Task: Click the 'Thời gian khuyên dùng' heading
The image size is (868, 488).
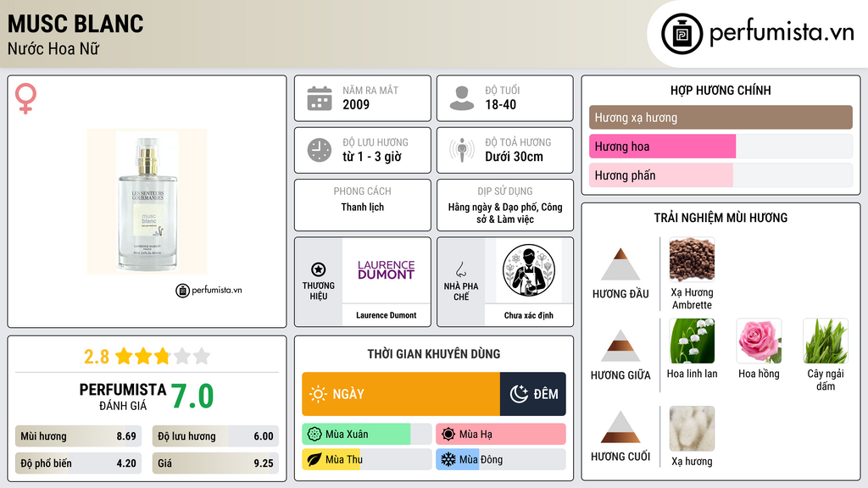Action: [x=434, y=353]
